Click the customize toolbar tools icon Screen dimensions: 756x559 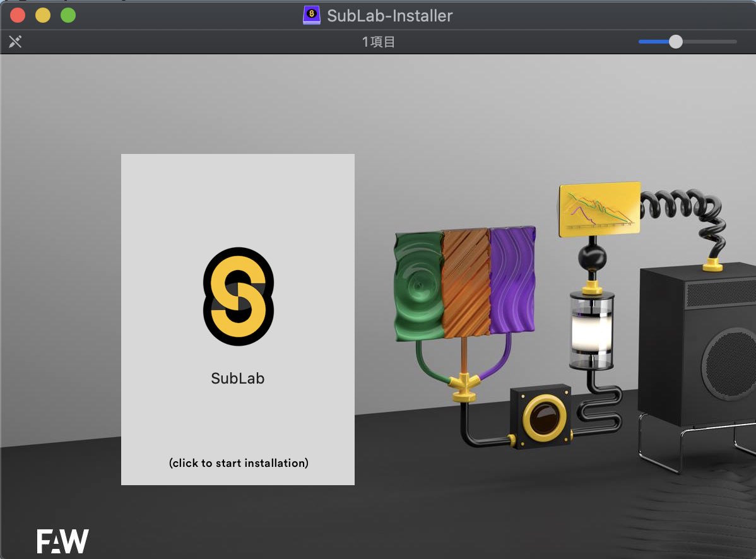[15, 42]
